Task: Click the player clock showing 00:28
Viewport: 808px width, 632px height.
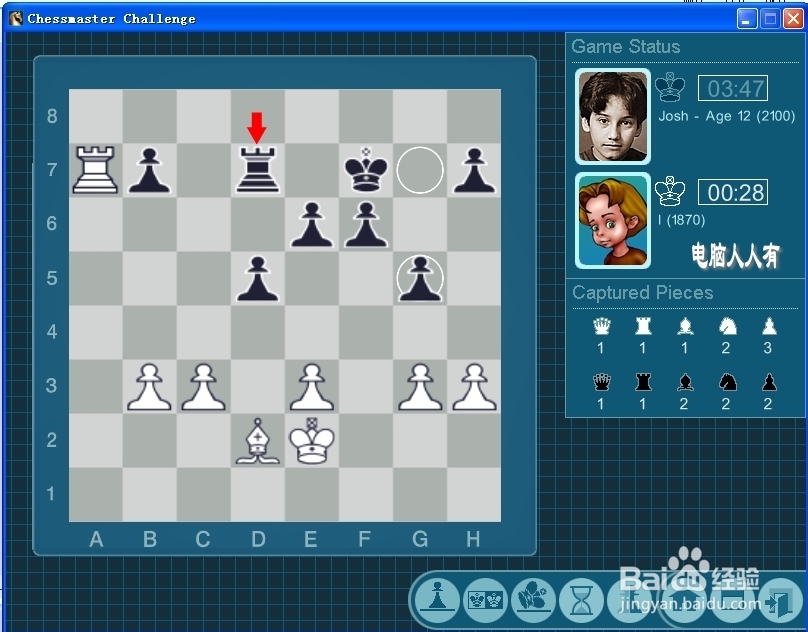Action: [733, 192]
